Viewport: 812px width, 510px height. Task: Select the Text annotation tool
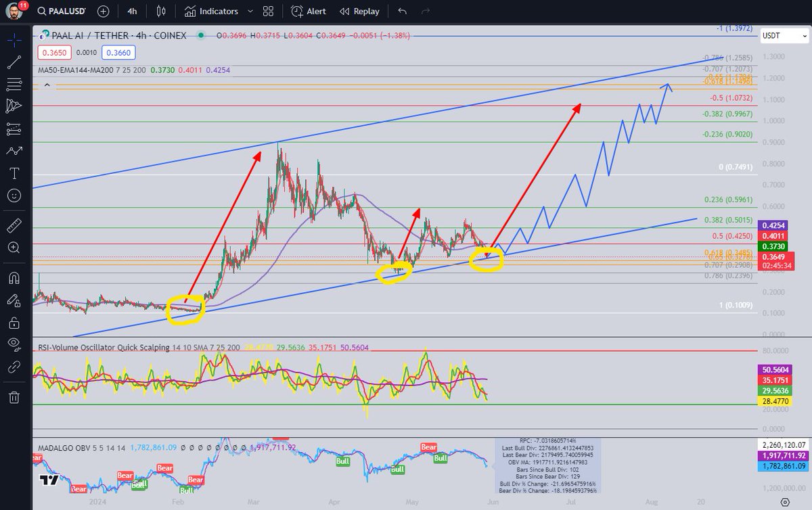(14, 173)
